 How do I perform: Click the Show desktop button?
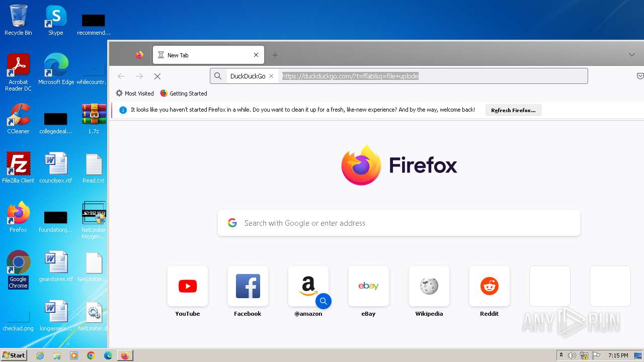638,355
